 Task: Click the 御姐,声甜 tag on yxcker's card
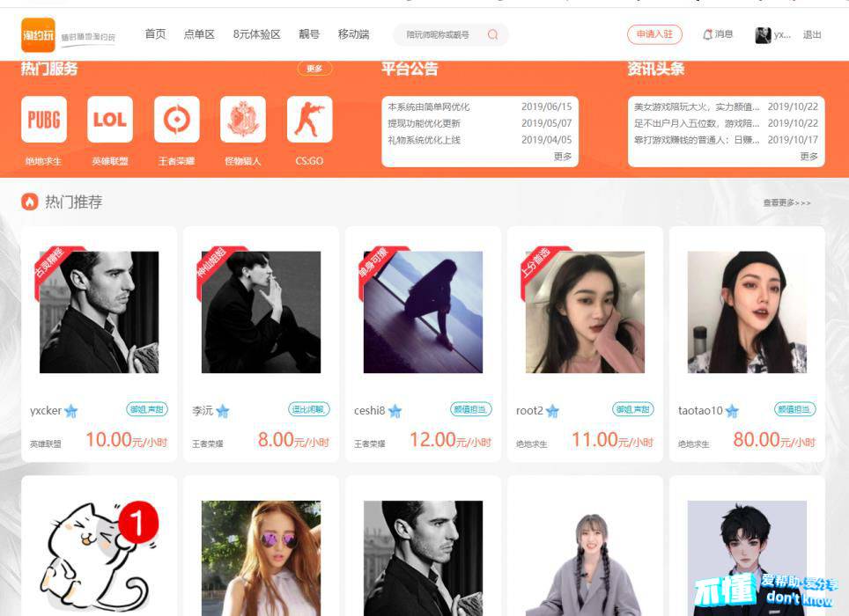pyautogui.click(x=147, y=409)
